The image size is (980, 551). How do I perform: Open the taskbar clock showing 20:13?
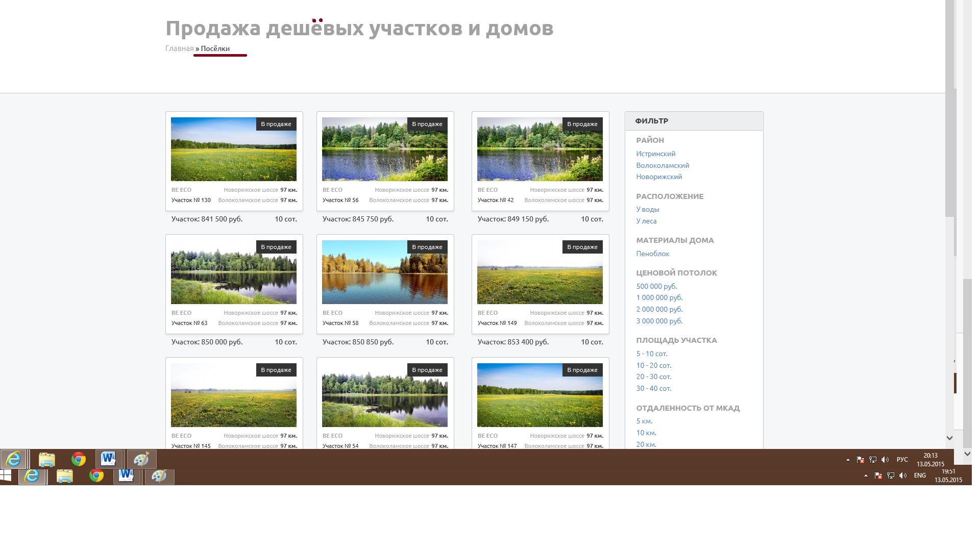[x=930, y=460]
